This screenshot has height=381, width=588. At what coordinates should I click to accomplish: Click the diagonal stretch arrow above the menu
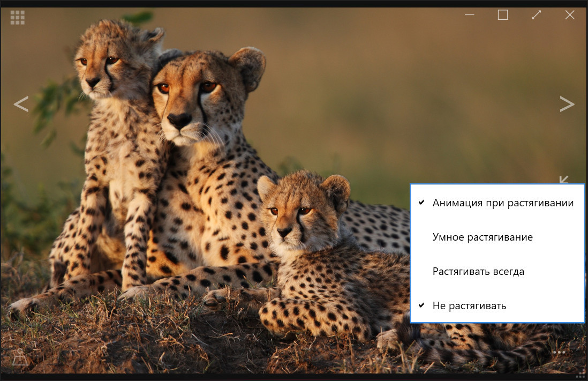pyautogui.click(x=563, y=180)
